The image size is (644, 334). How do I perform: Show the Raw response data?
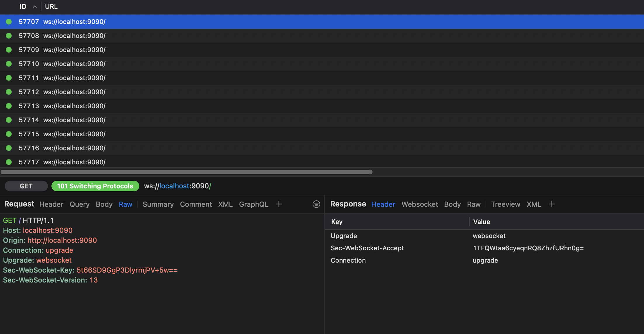click(474, 204)
